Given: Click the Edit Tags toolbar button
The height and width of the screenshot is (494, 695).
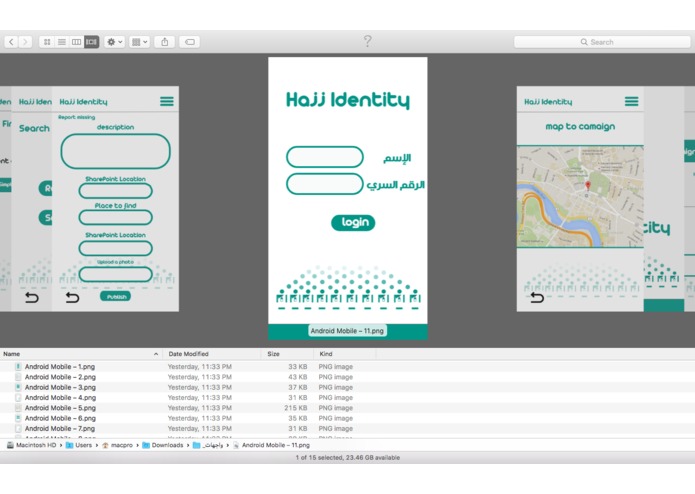Looking at the screenshot, I should [x=190, y=42].
